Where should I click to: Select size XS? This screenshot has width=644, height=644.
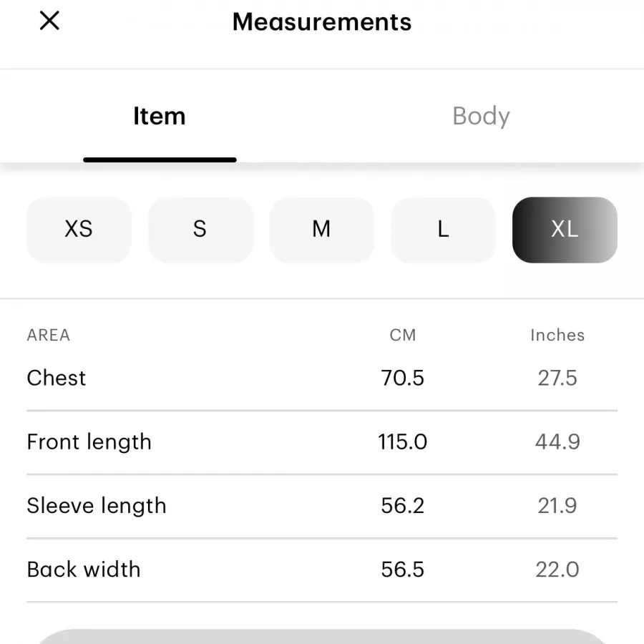pyautogui.click(x=79, y=229)
